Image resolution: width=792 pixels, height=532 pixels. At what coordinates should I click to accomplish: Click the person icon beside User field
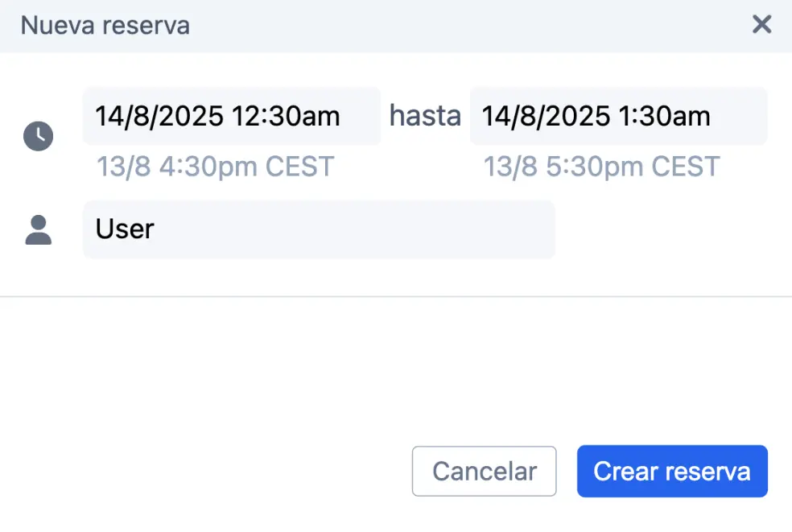point(38,229)
